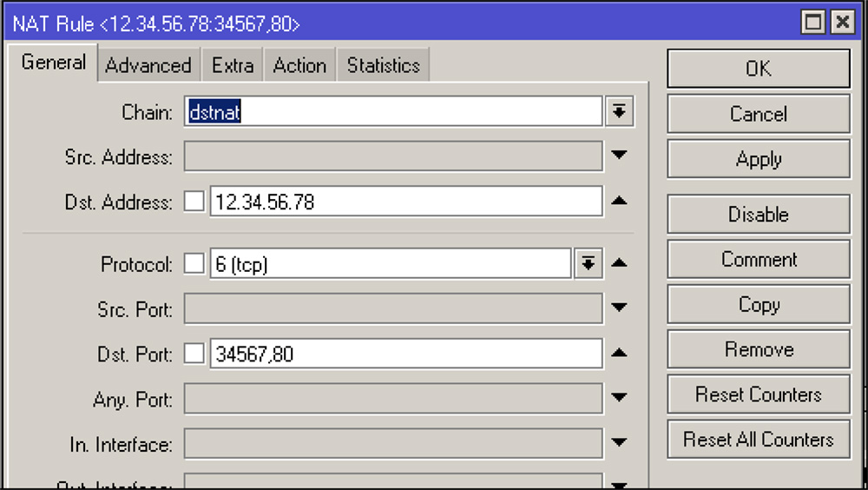868x490 pixels.
Task: Open the Protocol dropdown list
Action: point(588,264)
